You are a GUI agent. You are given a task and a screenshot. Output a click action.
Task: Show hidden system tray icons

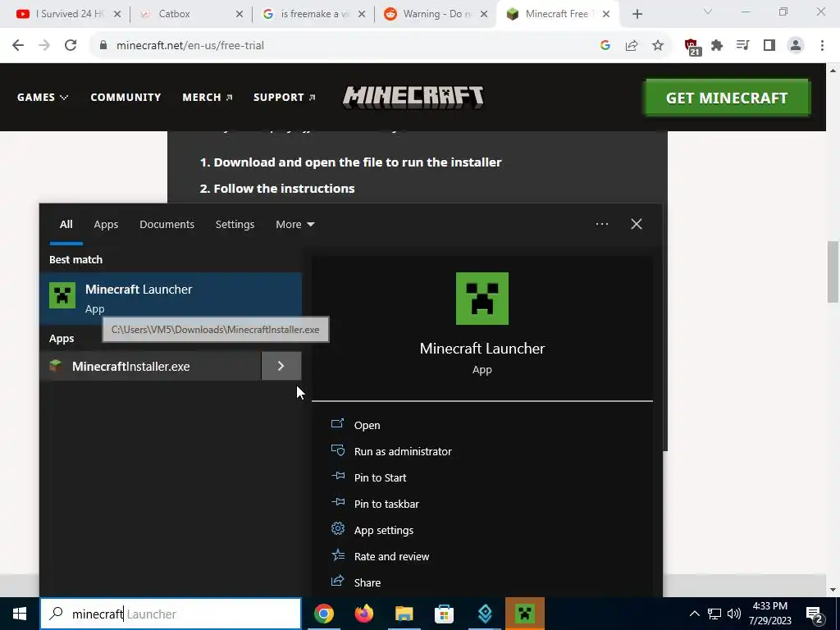[694, 614]
